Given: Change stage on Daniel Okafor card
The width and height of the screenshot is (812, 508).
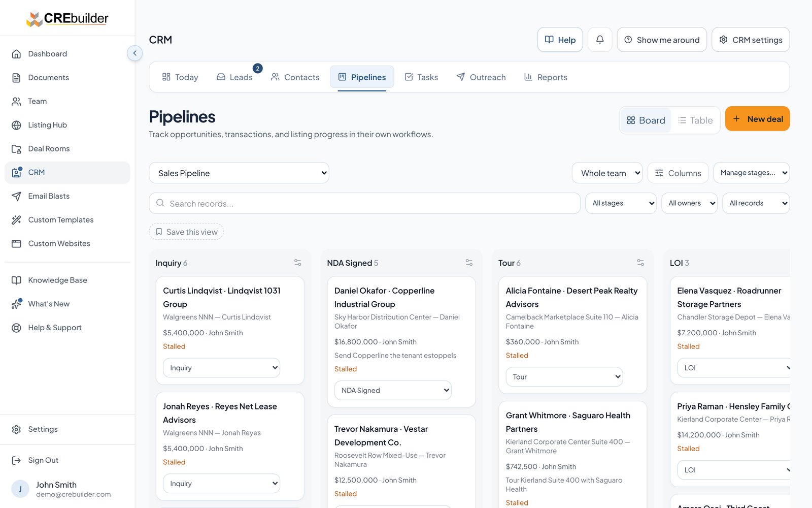Looking at the screenshot, I should click(x=393, y=390).
